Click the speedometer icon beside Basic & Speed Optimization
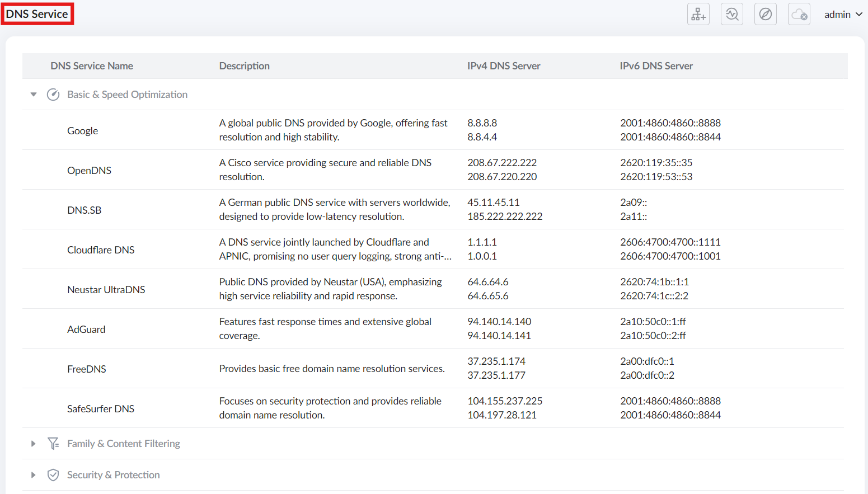The width and height of the screenshot is (868, 494). (53, 95)
